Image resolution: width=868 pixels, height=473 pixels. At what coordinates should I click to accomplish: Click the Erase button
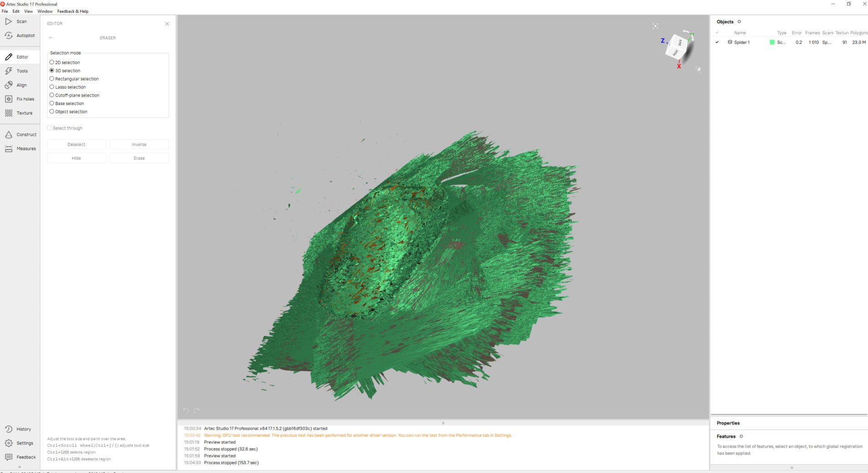pos(139,158)
